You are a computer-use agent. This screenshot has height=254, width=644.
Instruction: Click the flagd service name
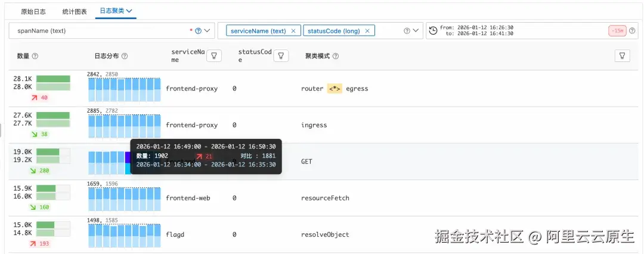tap(175, 235)
